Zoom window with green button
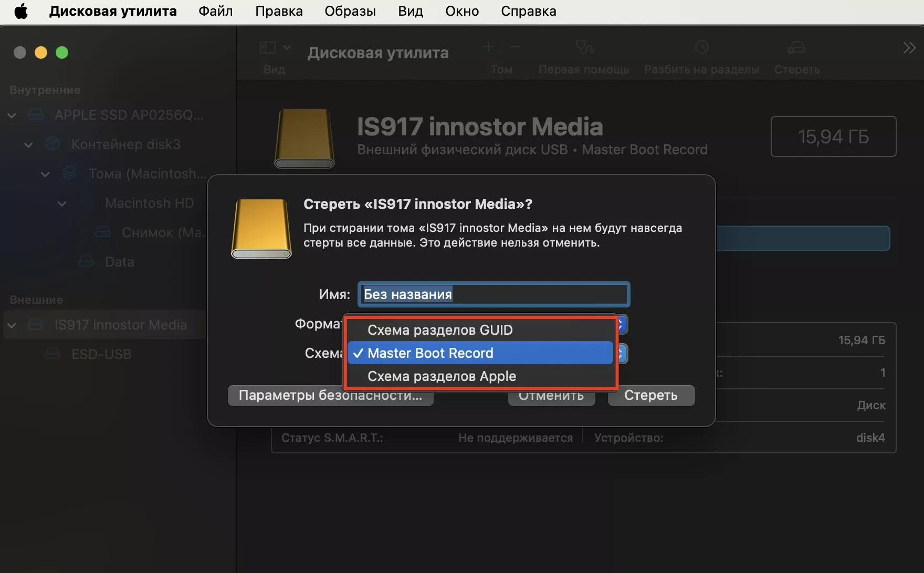 (62, 52)
